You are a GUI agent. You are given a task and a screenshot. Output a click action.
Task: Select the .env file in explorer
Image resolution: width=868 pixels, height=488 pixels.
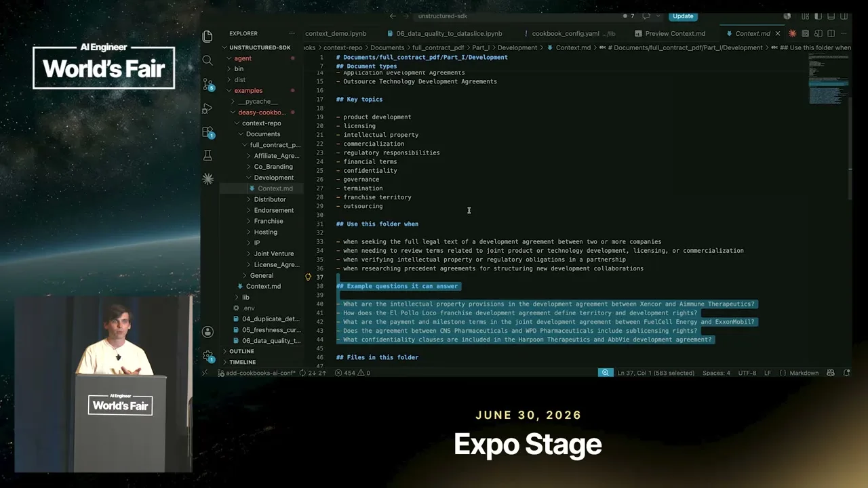pos(248,308)
